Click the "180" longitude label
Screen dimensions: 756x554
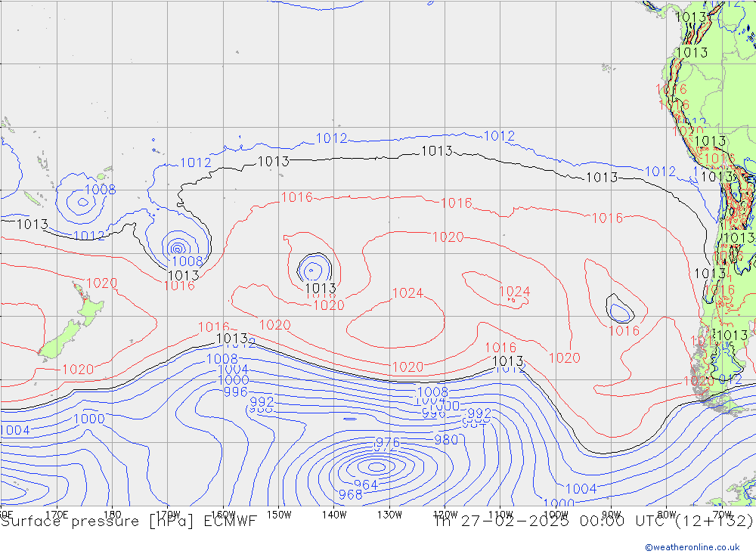[x=113, y=515]
